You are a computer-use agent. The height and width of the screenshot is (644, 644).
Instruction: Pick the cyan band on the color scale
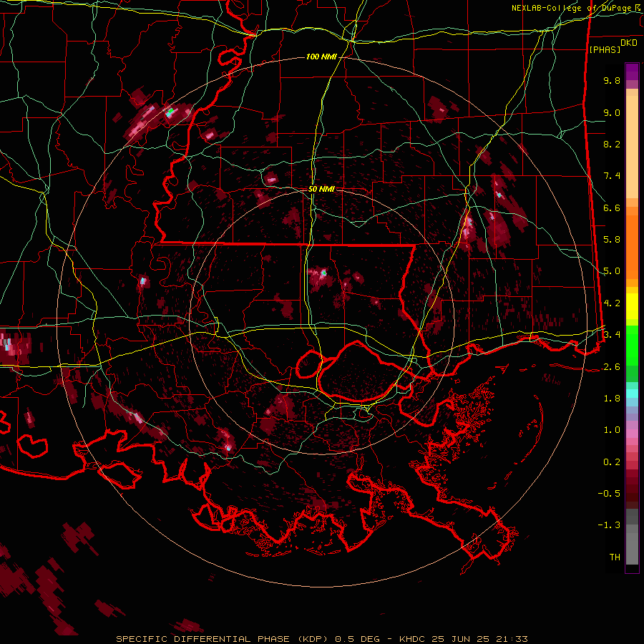point(632,394)
